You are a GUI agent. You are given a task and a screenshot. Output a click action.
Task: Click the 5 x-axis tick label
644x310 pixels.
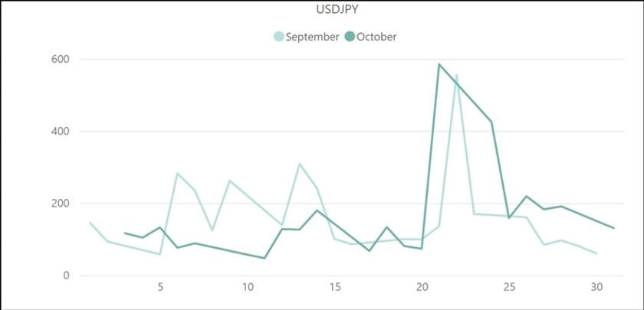tap(160, 289)
